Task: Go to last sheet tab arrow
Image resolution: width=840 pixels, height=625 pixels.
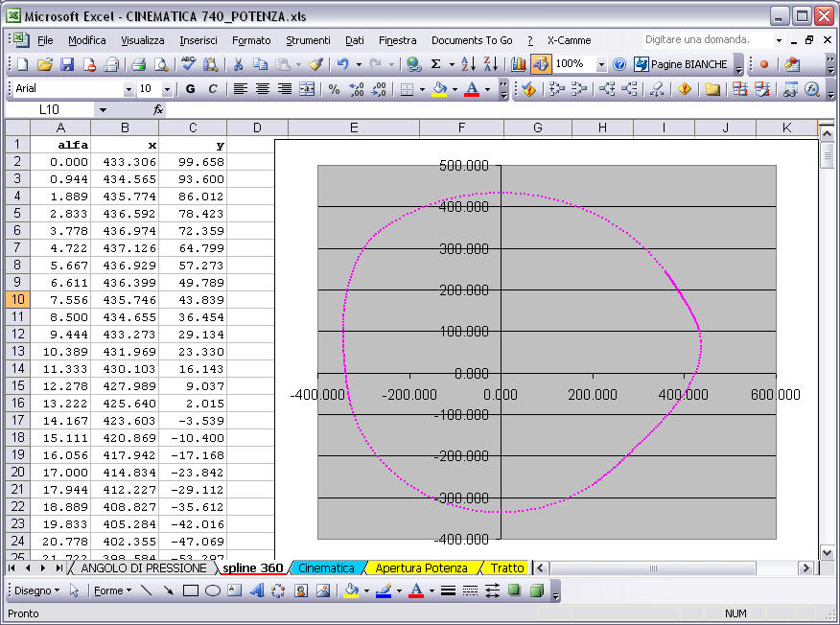Action: 58,567
